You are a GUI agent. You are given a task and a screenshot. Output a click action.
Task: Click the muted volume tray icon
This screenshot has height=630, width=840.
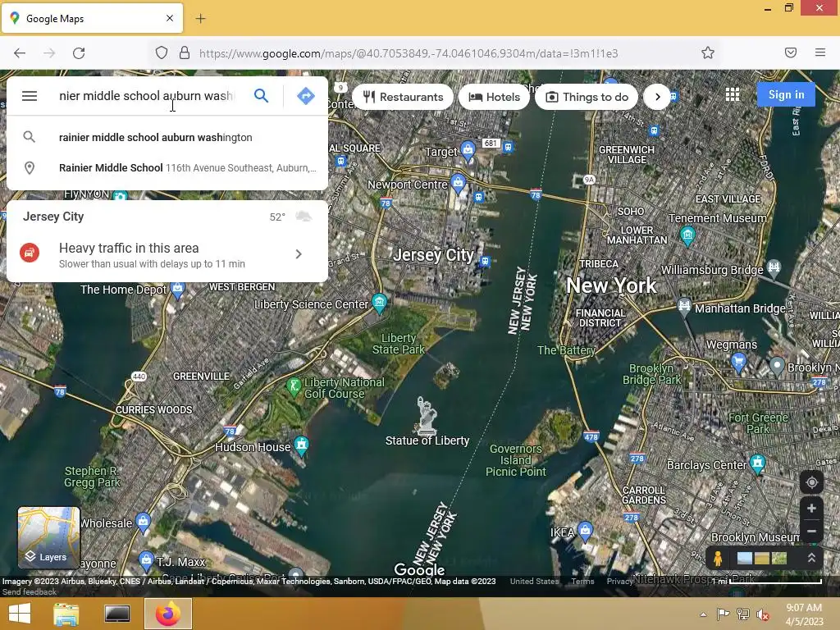(763, 614)
